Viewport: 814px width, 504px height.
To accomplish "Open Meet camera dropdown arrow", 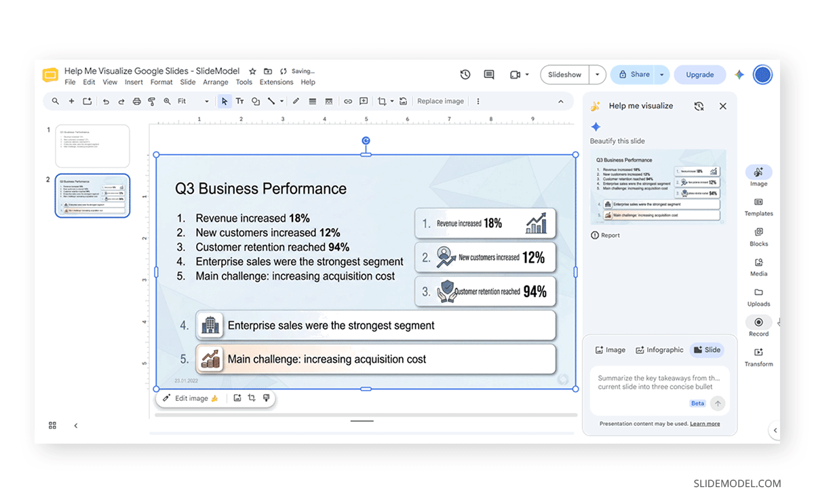I will click(527, 75).
